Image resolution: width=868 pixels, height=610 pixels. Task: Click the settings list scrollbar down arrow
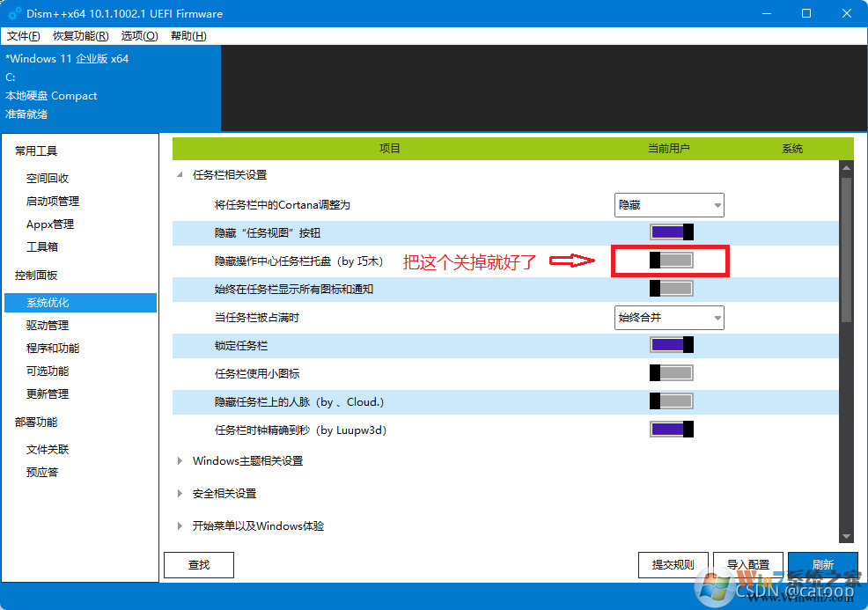[846, 536]
